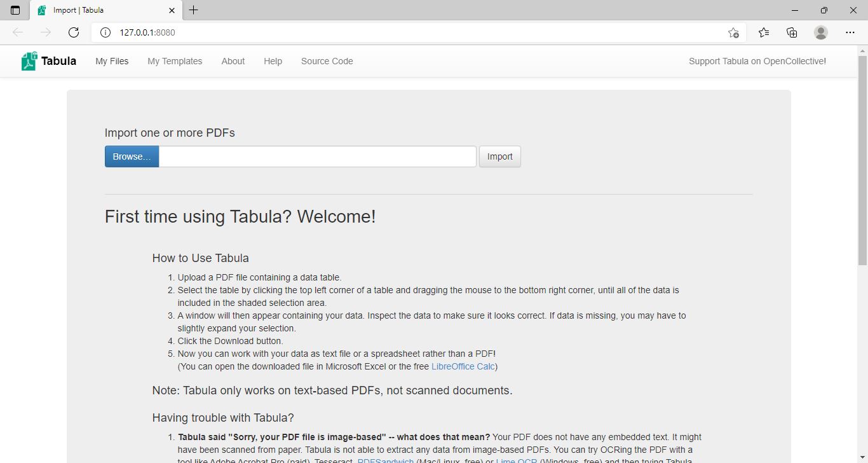Click 'First time using Tabula? Welcome!' heading
868x463 pixels.
click(x=240, y=216)
